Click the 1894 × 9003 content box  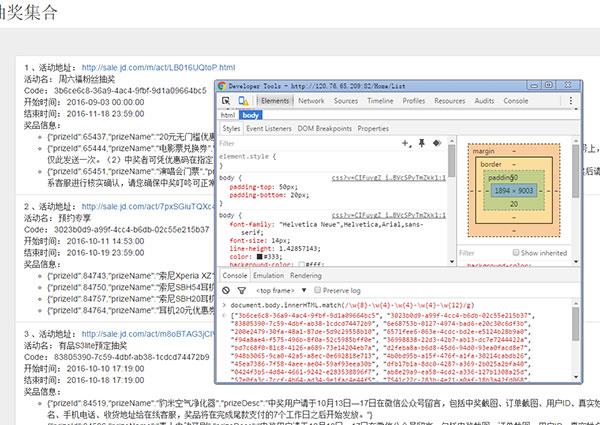click(x=514, y=191)
